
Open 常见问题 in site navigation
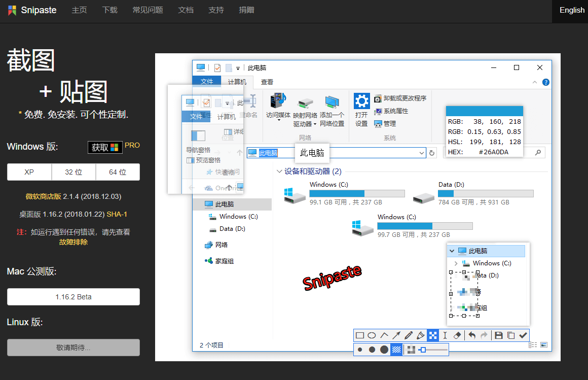tap(148, 10)
